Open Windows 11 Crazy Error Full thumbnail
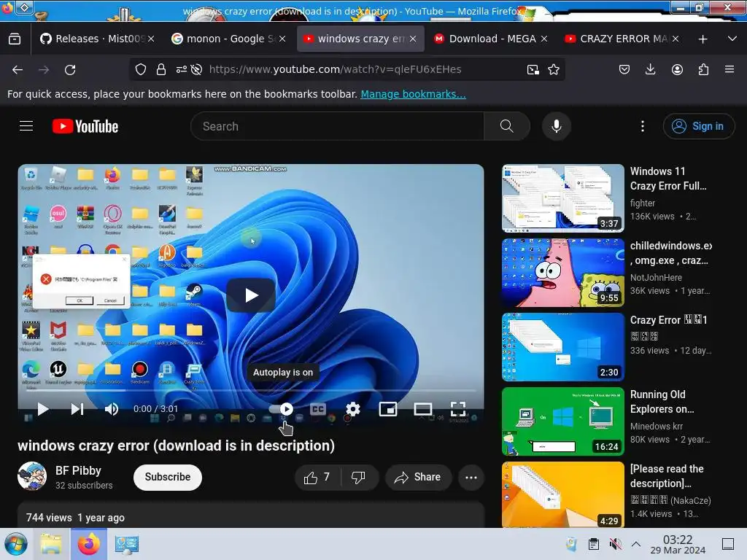This screenshot has width=747, height=560. coord(563,198)
